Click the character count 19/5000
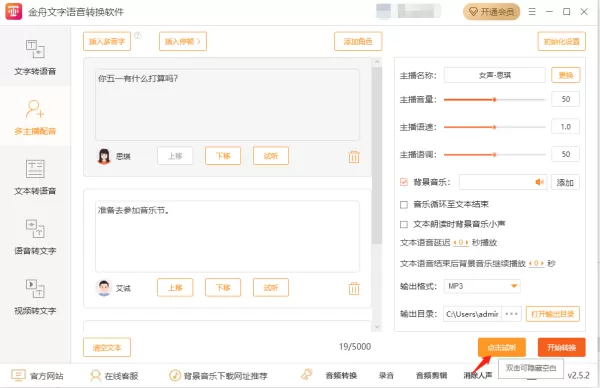 point(355,347)
